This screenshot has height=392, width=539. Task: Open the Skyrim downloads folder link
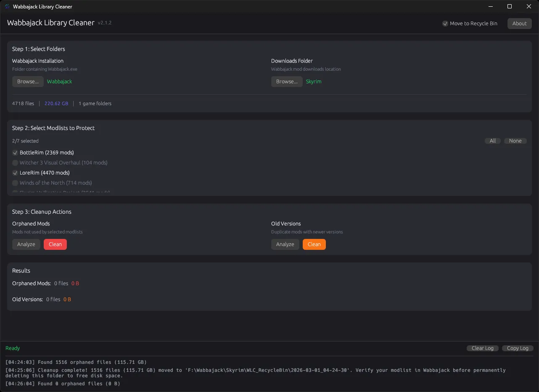click(x=314, y=81)
